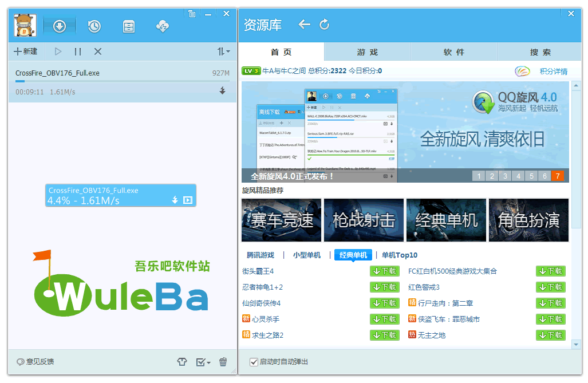Open the 角色扮演 category thumbnail
The width and height of the screenshot is (588, 383).
pos(529,220)
